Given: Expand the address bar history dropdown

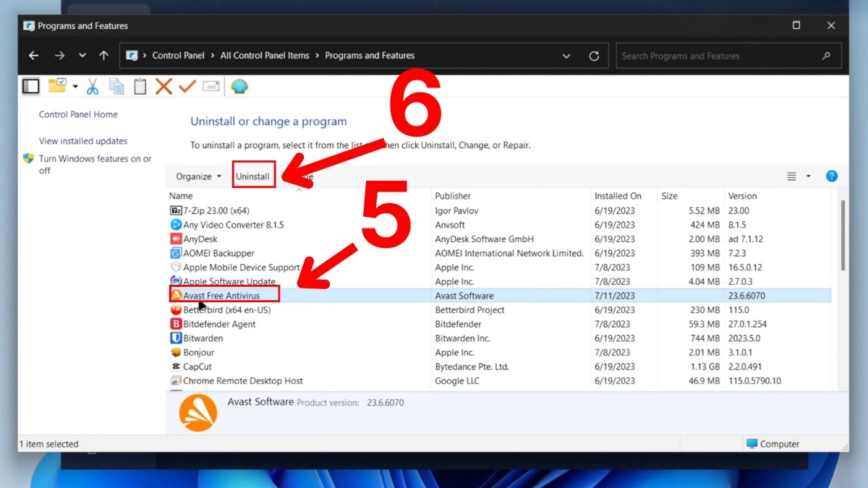Looking at the screenshot, I should 566,56.
